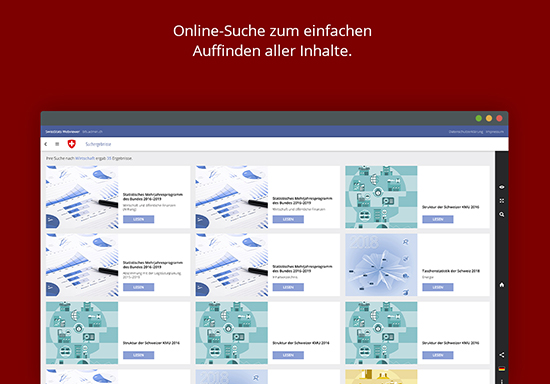
Task: Click the share icon in right sidebar
Action: pyautogui.click(x=502, y=355)
